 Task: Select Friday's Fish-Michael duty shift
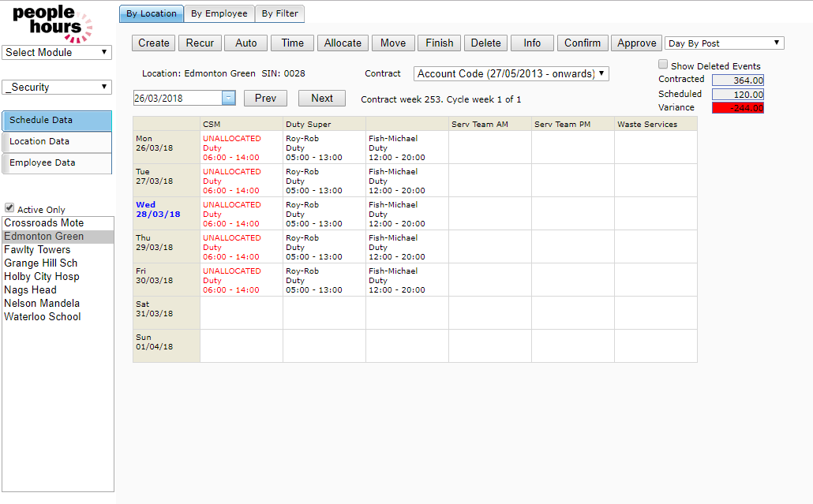click(396, 281)
